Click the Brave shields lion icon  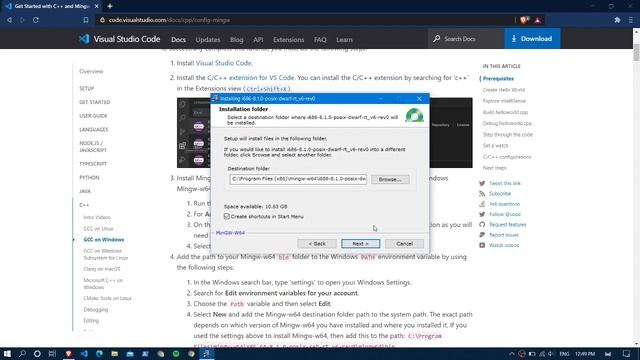[x=524, y=20]
